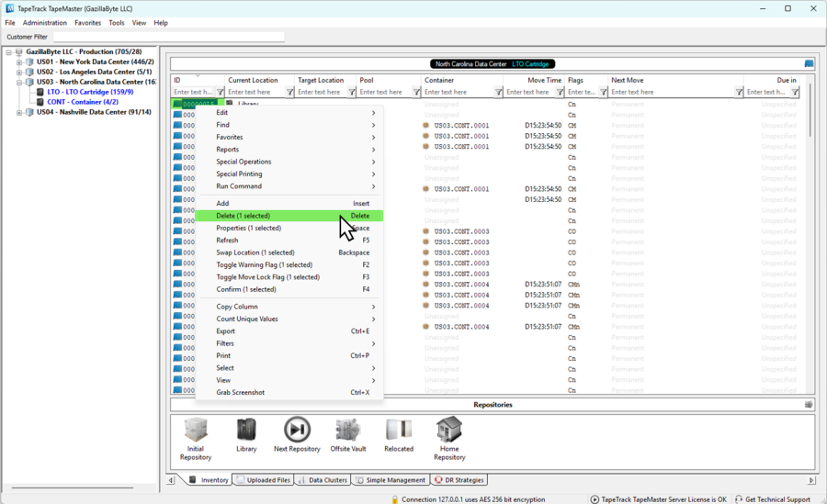Click the Container filter text field
The image size is (827, 504).
pos(458,92)
